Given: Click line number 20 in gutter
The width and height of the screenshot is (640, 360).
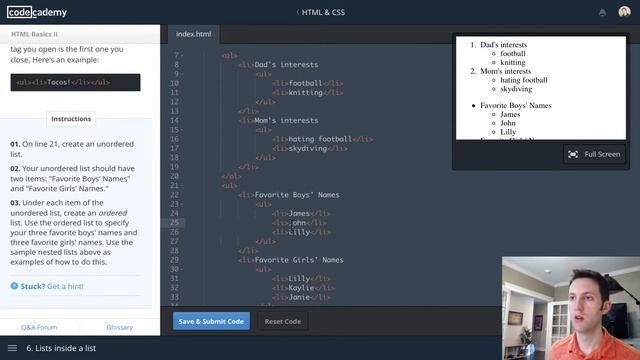Looking at the screenshot, I should coord(174,176).
